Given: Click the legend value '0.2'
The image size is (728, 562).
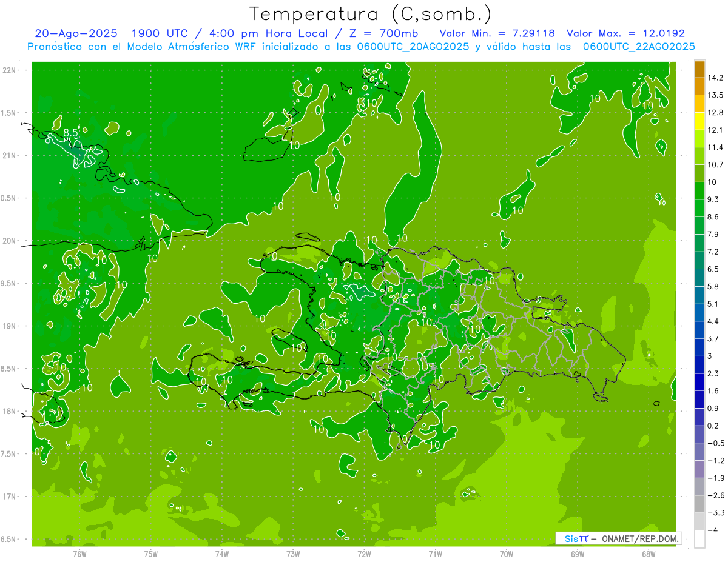Looking at the screenshot, I should [713, 426].
